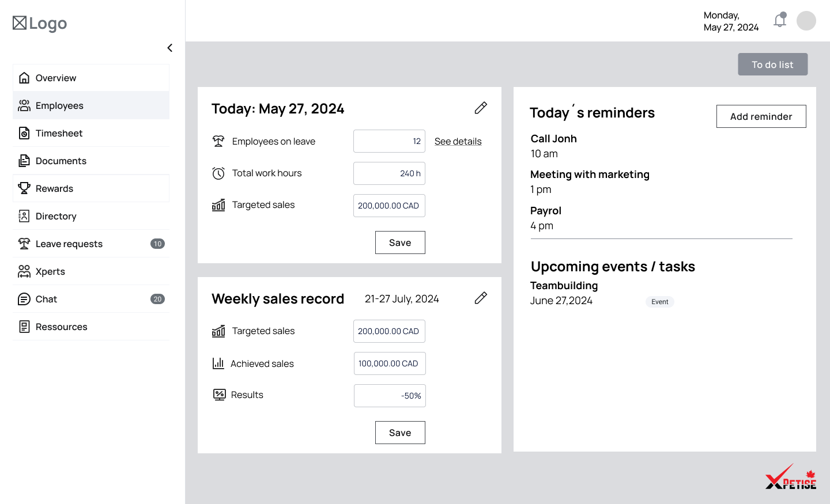Click the Add reminder button
The width and height of the screenshot is (830, 504).
(761, 116)
